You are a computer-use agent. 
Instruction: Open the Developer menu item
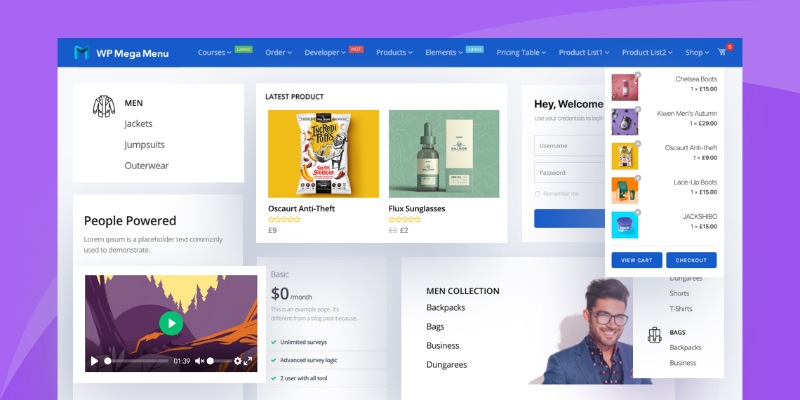[x=325, y=52]
